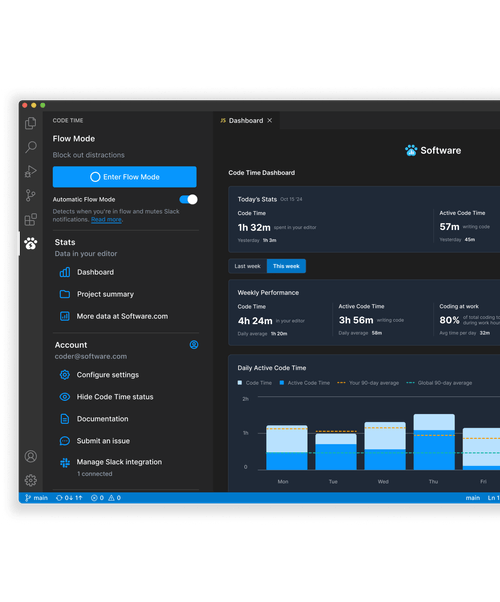Click the Documentation file icon
The image size is (500, 602).
(65, 419)
